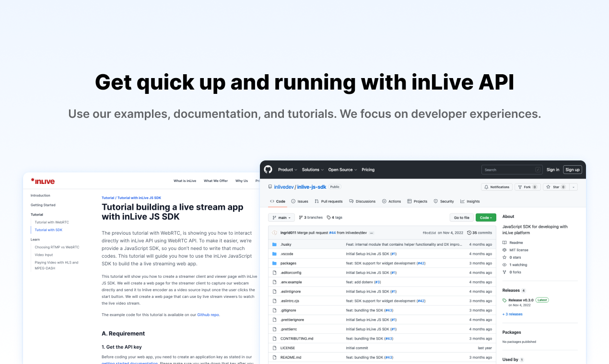Click the GitHub octocat logo
This screenshot has width=609, height=364.
(x=268, y=170)
